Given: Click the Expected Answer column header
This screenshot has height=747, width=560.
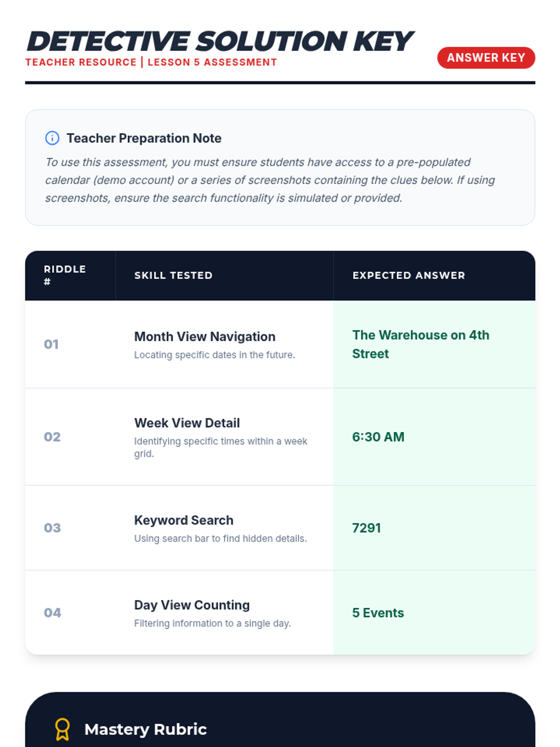Looking at the screenshot, I should pyautogui.click(x=408, y=275).
